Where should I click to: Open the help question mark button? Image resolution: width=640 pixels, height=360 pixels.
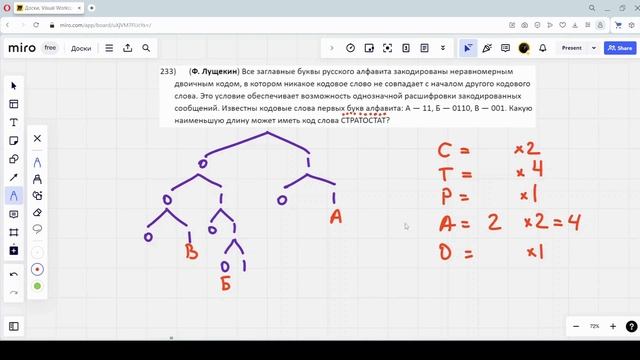click(631, 326)
